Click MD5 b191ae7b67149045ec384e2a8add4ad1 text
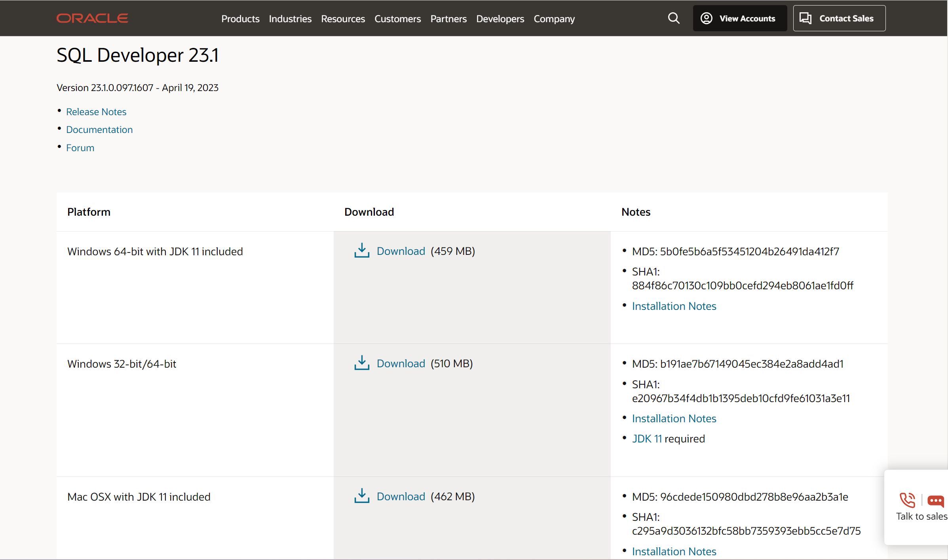 [x=737, y=364]
